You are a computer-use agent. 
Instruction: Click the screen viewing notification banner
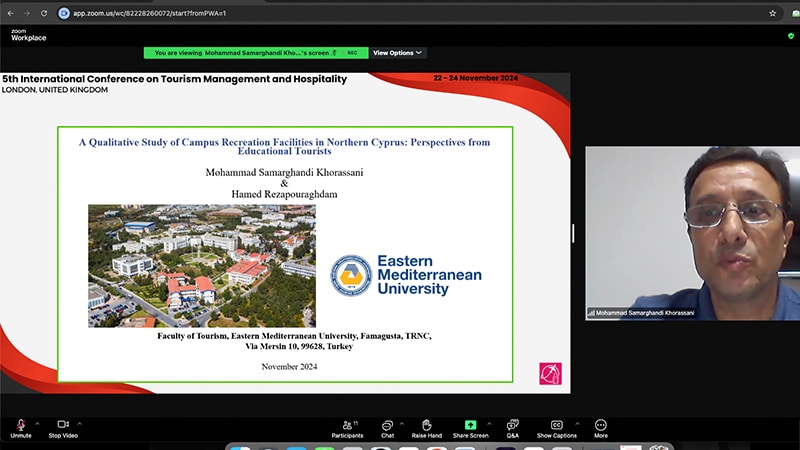pyautogui.click(x=255, y=53)
